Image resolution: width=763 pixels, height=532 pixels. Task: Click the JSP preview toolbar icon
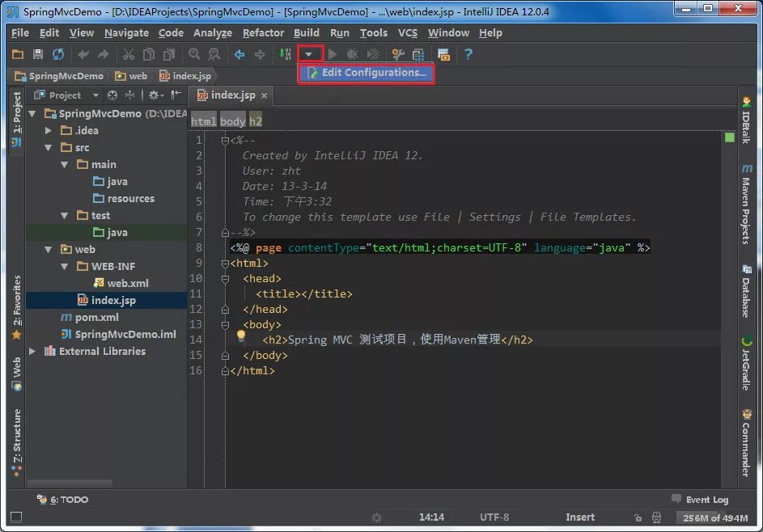pos(443,54)
